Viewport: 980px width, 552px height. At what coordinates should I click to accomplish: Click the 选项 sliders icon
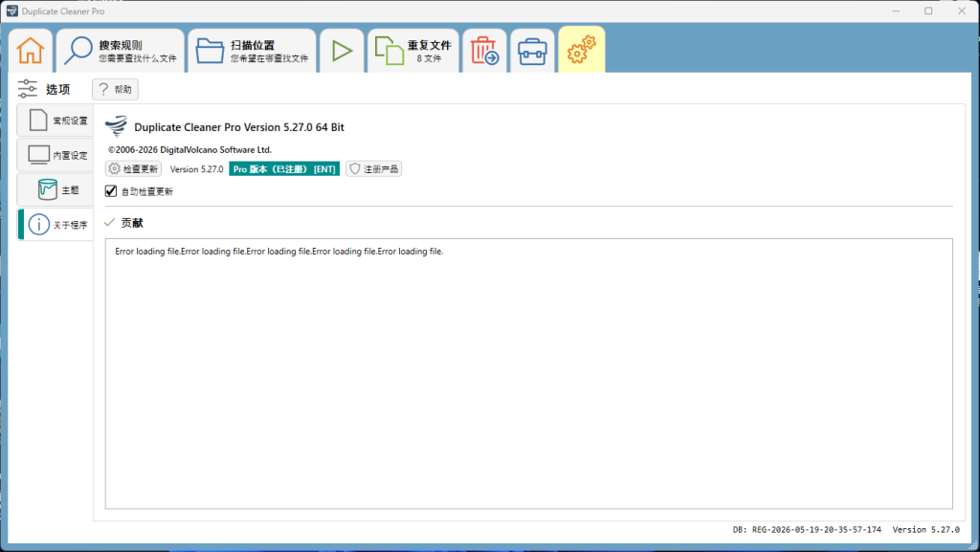coord(28,89)
